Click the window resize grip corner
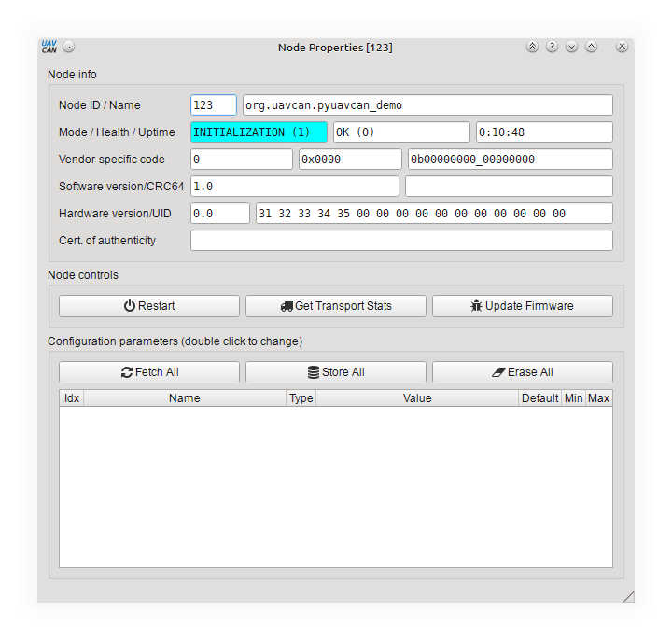The image size is (672, 640). (629, 597)
